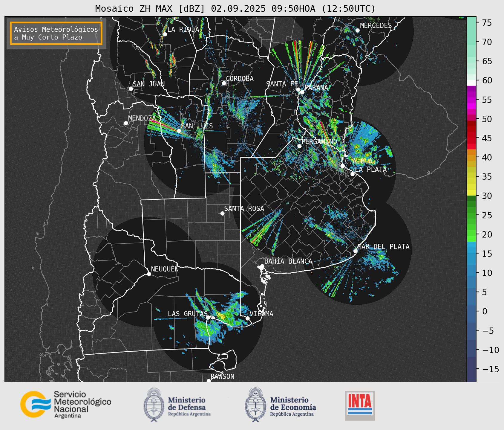Click the Santa Fe city marker dot
The height and width of the screenshot is (430, 504).
298,89
